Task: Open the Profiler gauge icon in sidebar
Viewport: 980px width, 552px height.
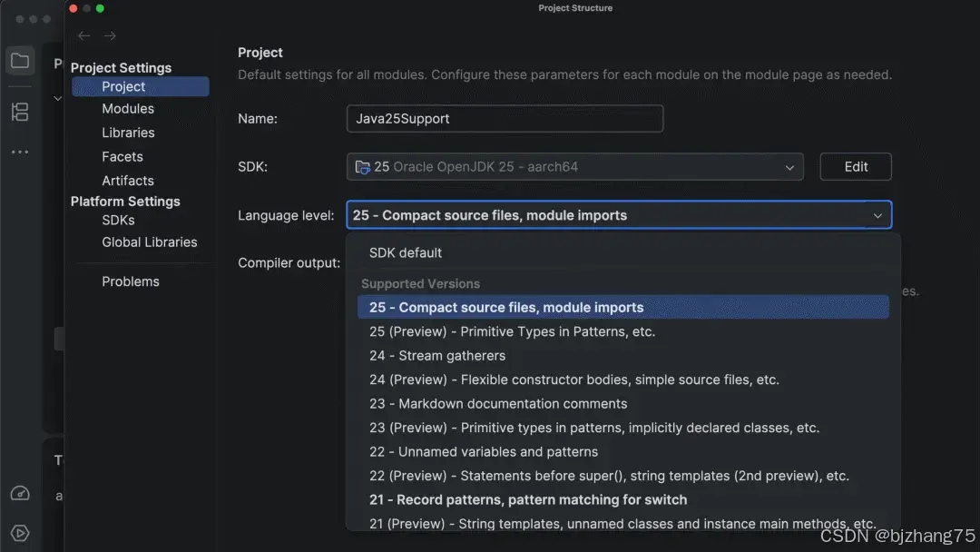Action: pos(20,494)
